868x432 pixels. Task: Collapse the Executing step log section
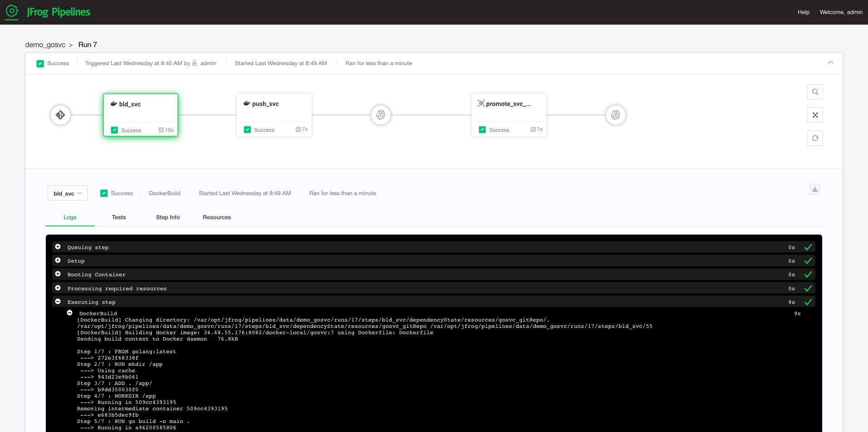point(58,302)
